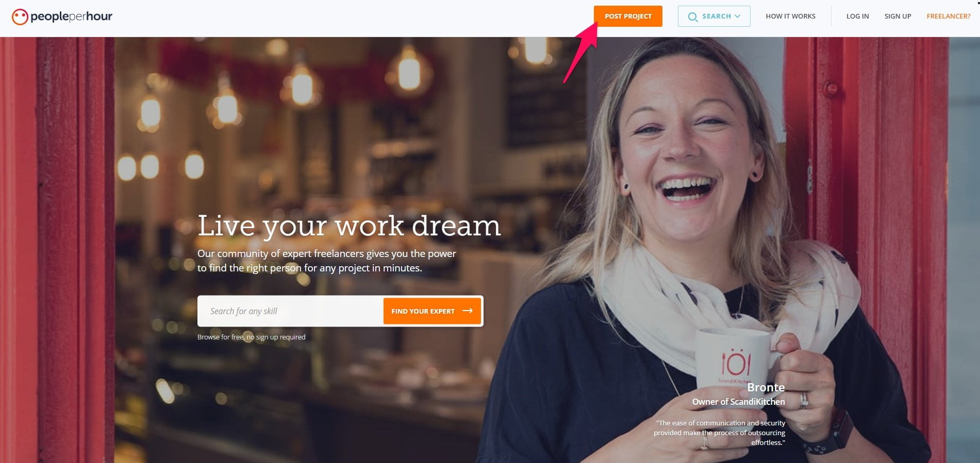Click the ScandiKitchen mug logo icon
The image size is (980, 463).
click(736, 363)
